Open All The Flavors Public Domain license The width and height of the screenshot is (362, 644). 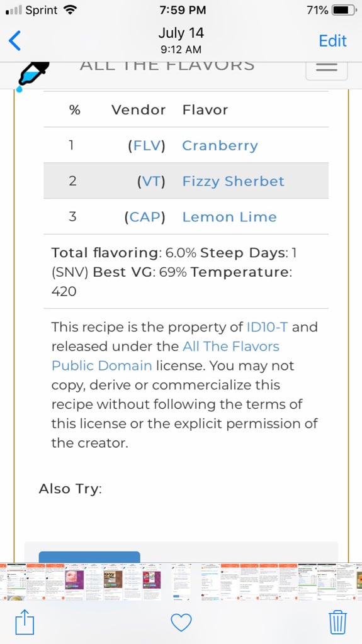point(166,356)
